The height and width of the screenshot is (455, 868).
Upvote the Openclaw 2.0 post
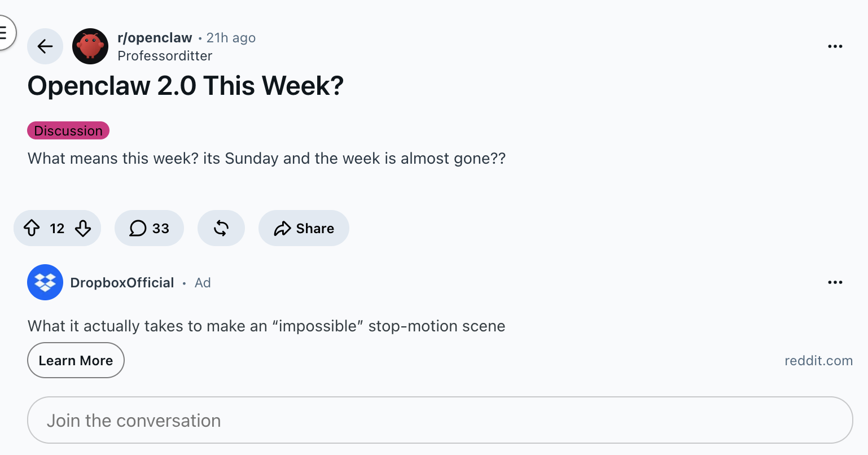pos(32,228)
